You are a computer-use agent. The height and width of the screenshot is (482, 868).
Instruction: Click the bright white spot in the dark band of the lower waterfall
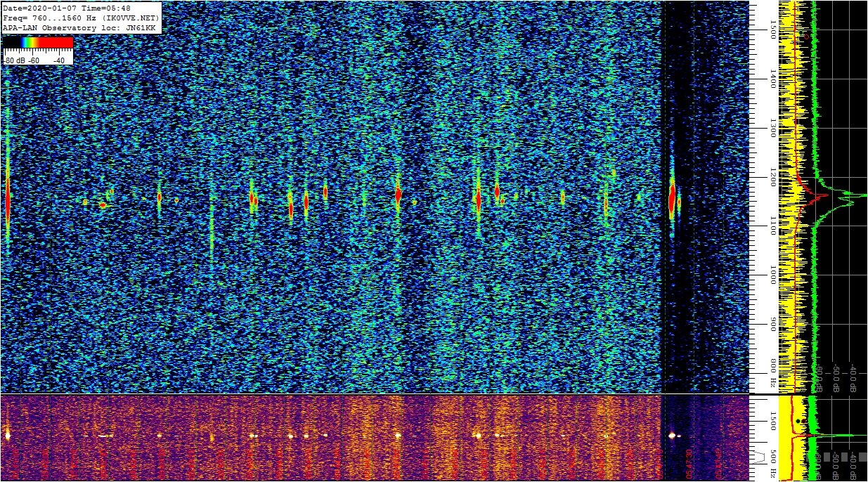pos(672,436)
